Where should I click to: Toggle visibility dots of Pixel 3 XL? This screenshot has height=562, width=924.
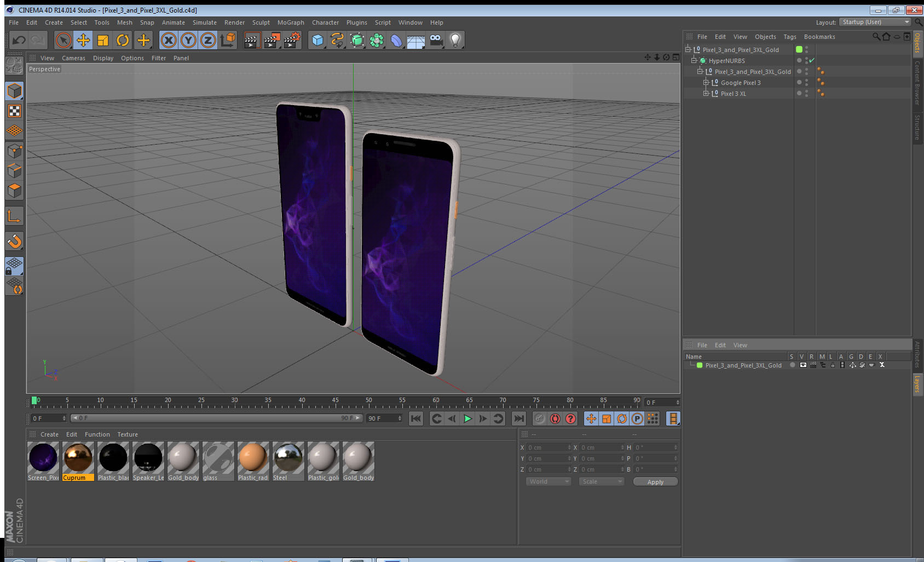[806, 93]
